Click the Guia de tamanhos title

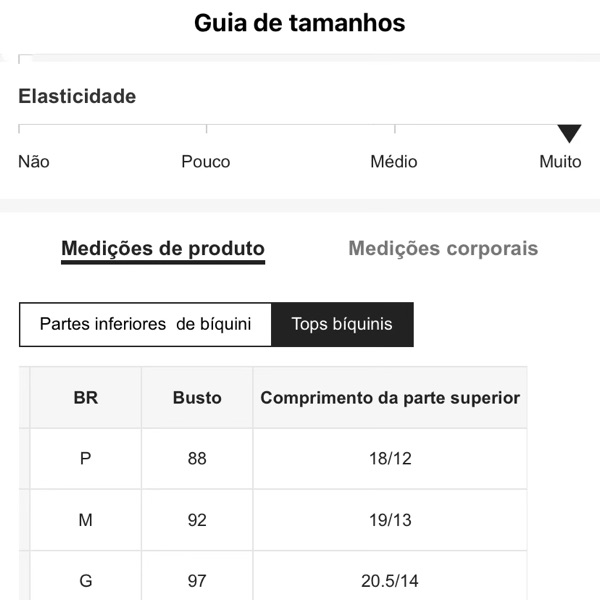click(x=300, y=23)
